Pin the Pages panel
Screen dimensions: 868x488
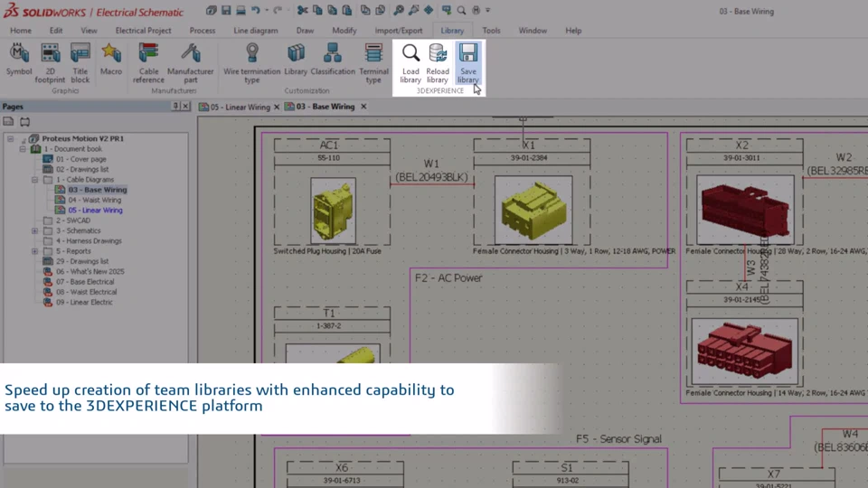[x=176, y=107]
